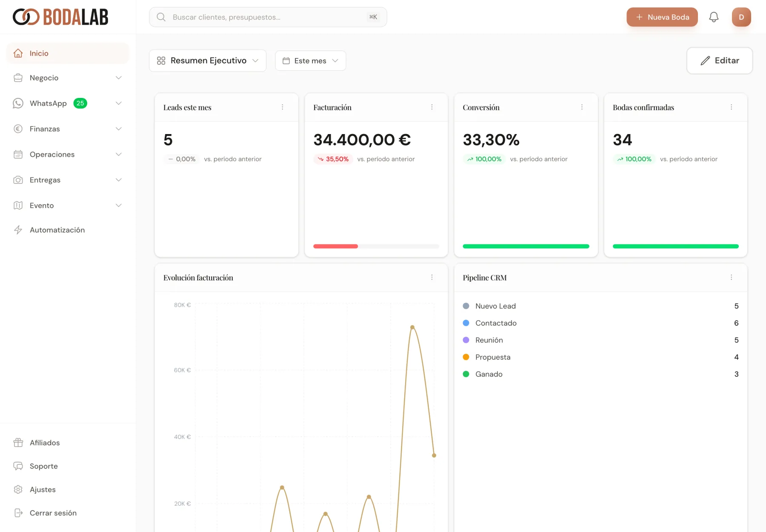766x532 pixels.
Task: Expand the Negocio submenu chevron
Action: [x=119, y=78]
